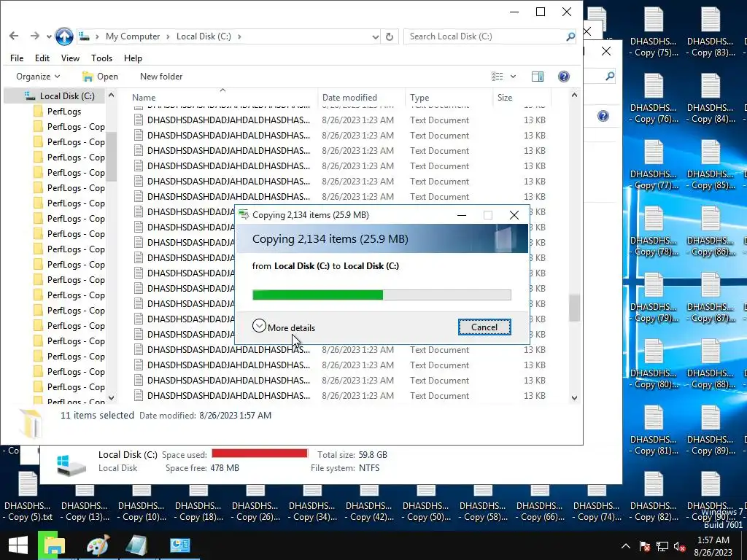This screenshot has height=560, width=747.
Task: Select desktop file Copy (5).txt
Action: click(28, 497)
